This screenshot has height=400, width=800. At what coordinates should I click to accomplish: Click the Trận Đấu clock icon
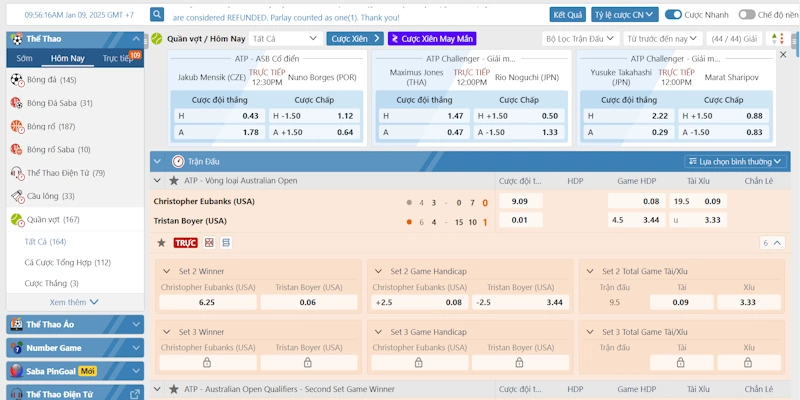pyautogui.click(x=178, y=162)
